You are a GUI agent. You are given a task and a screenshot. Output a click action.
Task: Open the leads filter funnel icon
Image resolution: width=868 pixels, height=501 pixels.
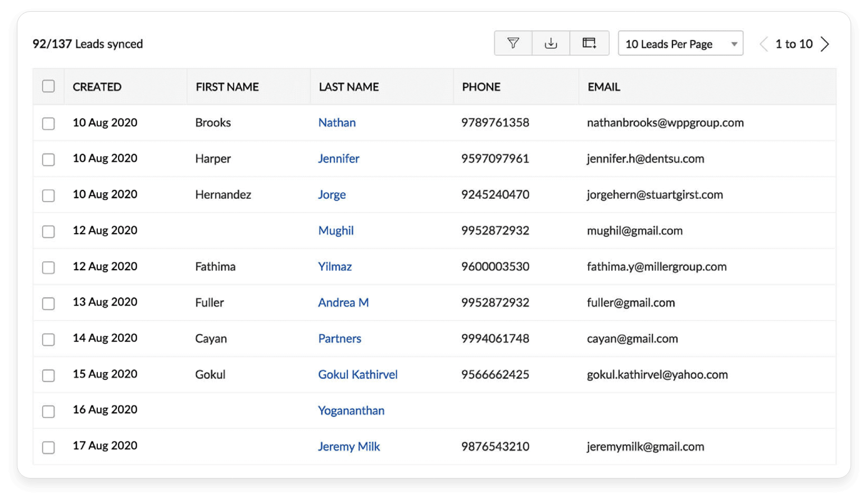point(513,43)
